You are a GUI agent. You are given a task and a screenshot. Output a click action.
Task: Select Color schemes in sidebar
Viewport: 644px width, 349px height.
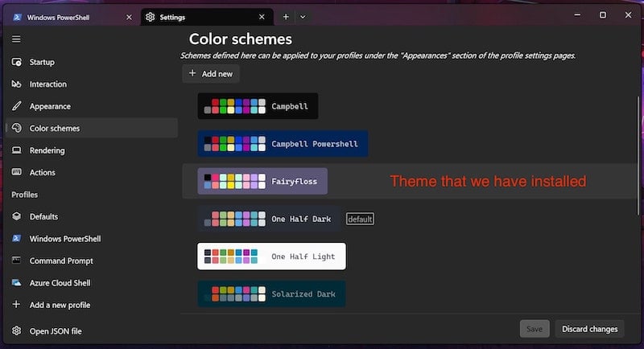(x=92, y=128)
